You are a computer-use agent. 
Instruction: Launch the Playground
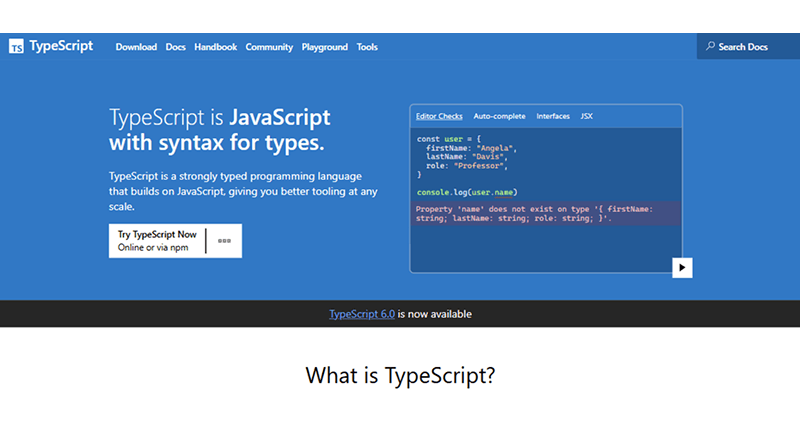pyautogui.click(x=324, y=47)
